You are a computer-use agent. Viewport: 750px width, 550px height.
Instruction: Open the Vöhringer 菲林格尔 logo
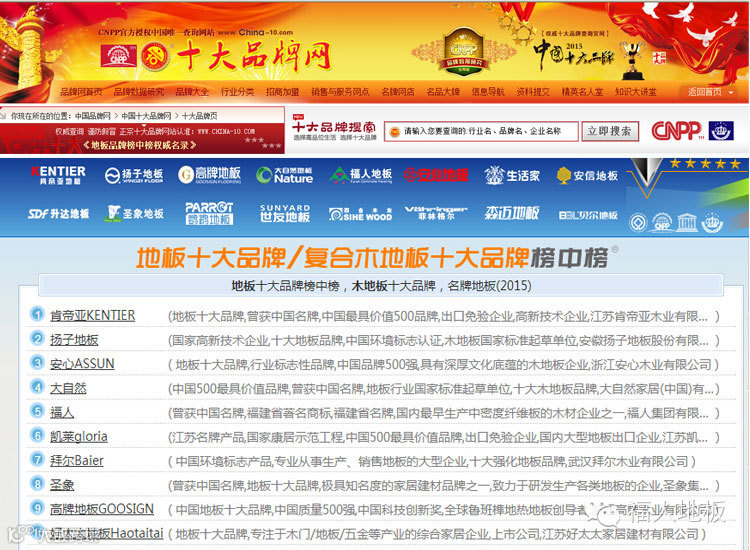[x=436, y=213]
